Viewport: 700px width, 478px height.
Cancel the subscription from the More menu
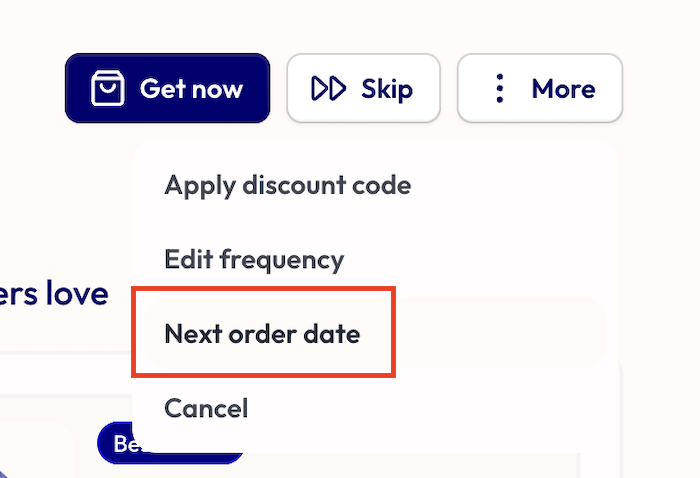point(206,408)
